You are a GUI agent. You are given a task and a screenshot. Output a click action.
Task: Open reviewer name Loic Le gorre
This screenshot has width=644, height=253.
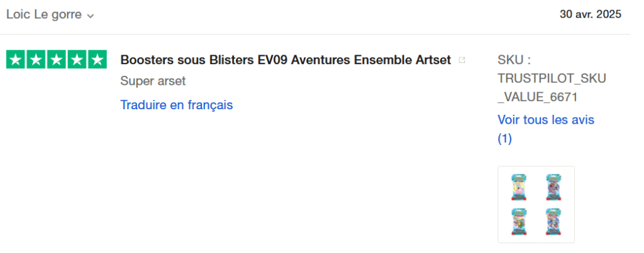coord(44,15)
